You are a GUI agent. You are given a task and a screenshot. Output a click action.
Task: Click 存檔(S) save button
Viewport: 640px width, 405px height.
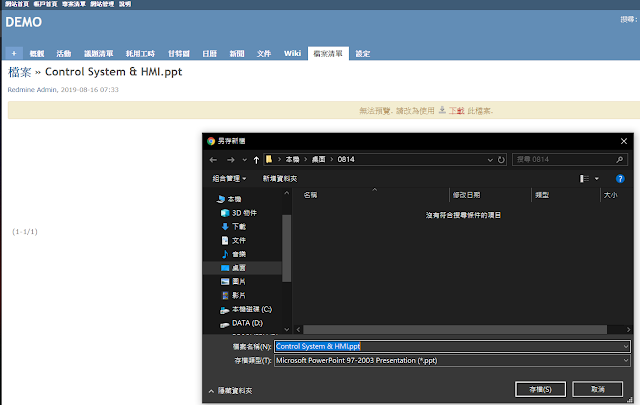point(540,389)
